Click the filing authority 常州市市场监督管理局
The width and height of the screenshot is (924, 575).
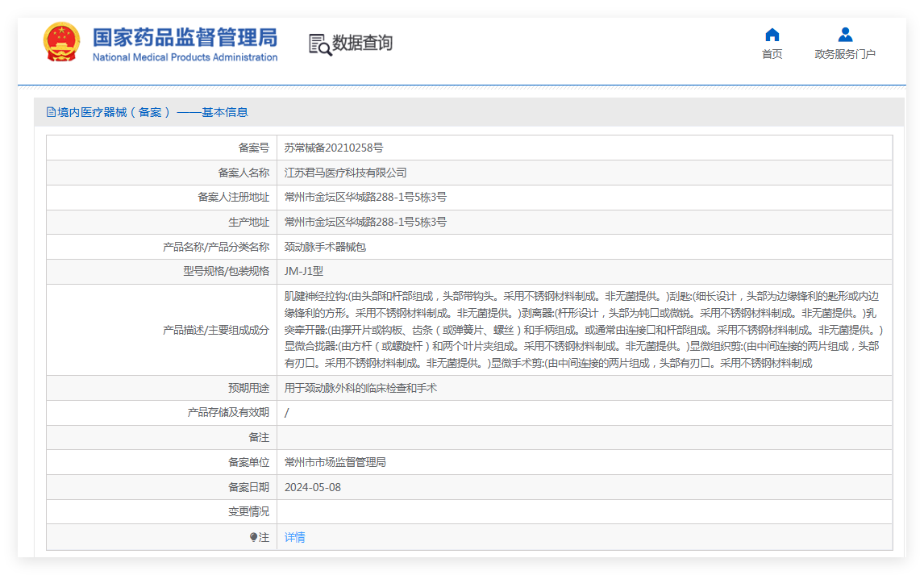coord(335,463)
